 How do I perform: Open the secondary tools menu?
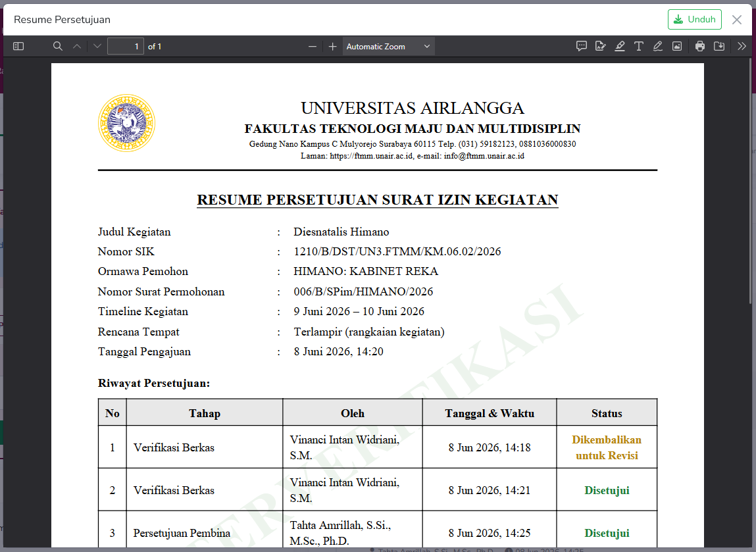point(742,46)
